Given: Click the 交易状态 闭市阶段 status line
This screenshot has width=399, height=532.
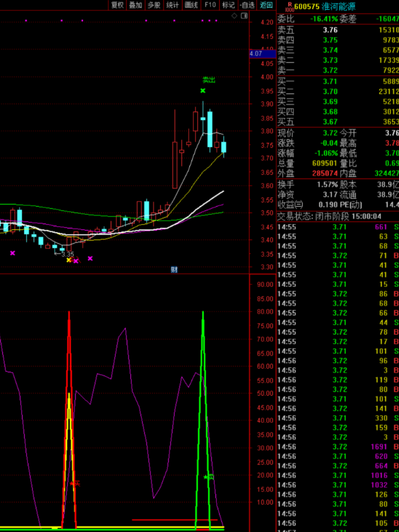Looking at the screenshot, I should (330, 216).
